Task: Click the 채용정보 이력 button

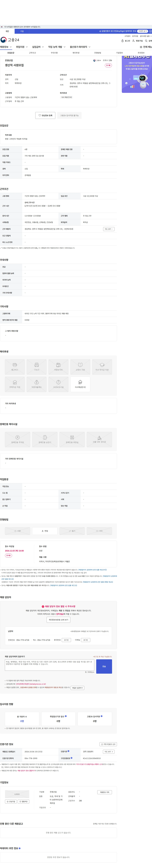Action: pyautogui.click(x=105, y=792)
